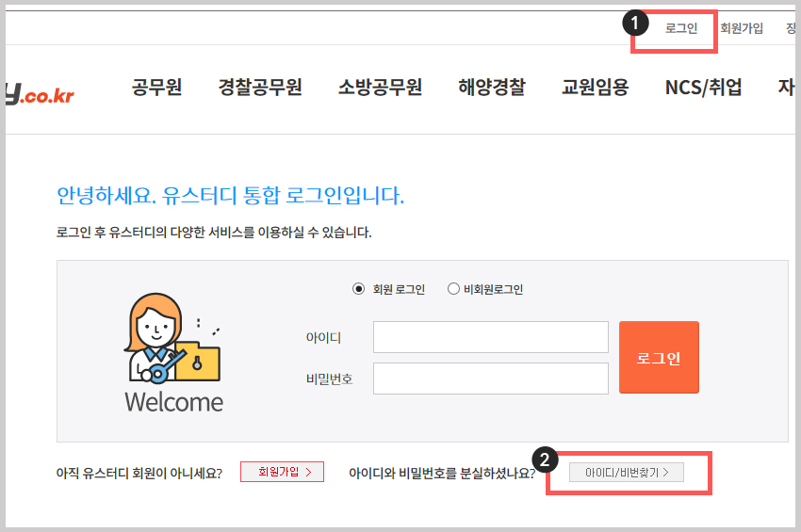801x532 pixels.
Task: Click the red-outlined 회원가입 button
Action: coord(282,472)
